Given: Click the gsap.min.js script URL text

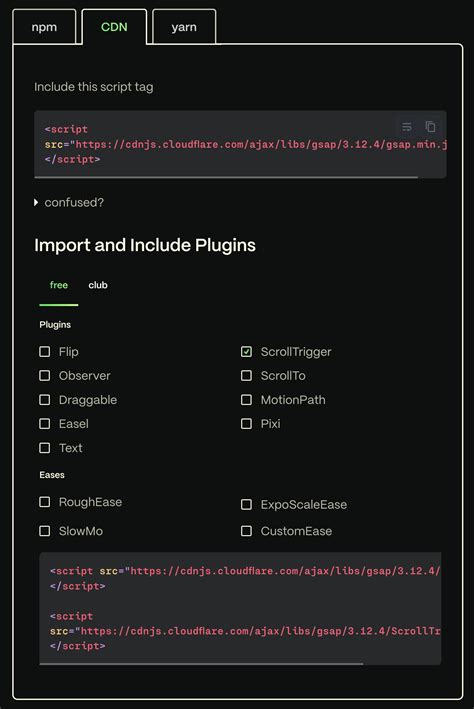Looking at the screenshot, I should 261,145.
